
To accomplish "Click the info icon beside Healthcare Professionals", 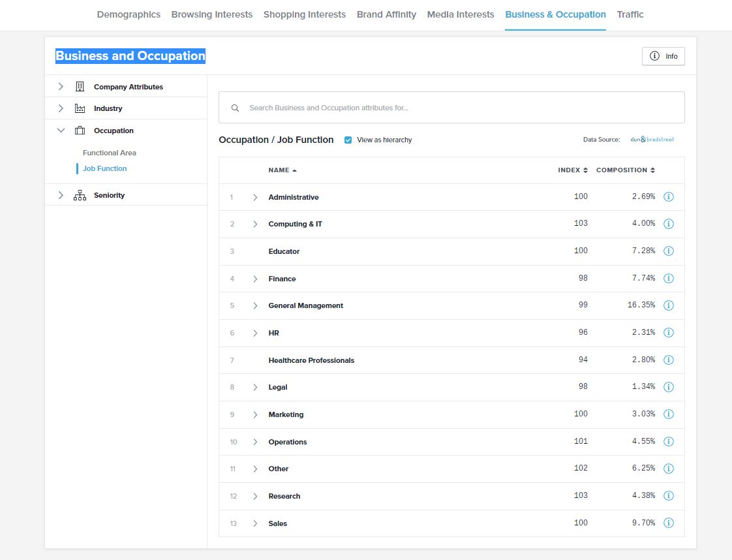I will (668, 360).
